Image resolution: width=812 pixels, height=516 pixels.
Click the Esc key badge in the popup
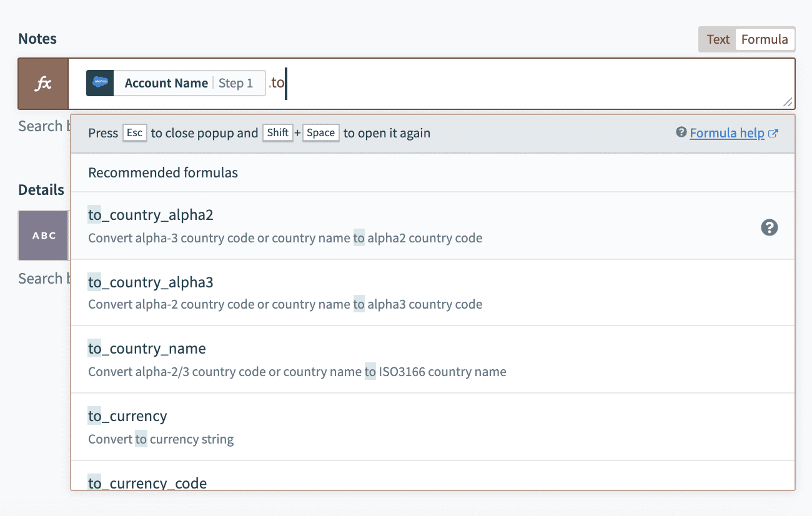[x=134, y=132]
